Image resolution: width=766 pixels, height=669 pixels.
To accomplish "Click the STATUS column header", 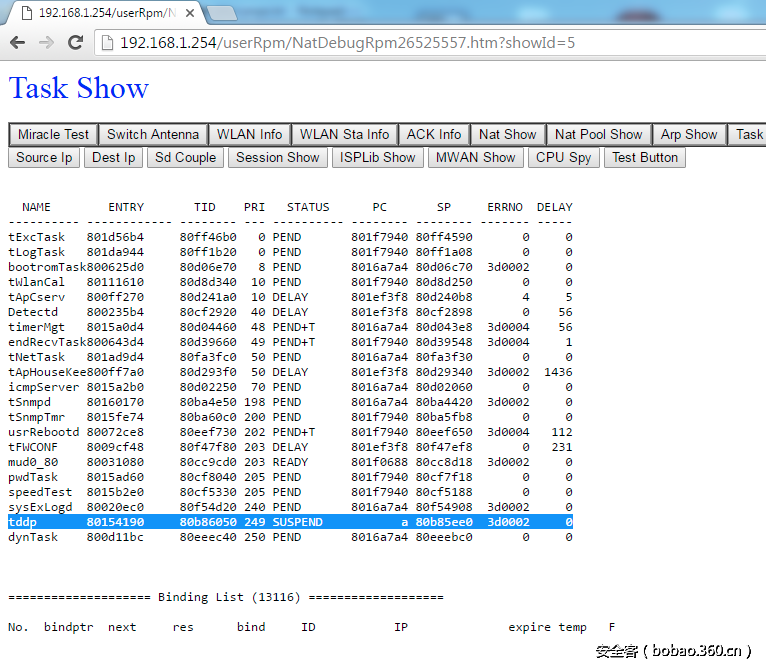I will [x=308, y=207].
